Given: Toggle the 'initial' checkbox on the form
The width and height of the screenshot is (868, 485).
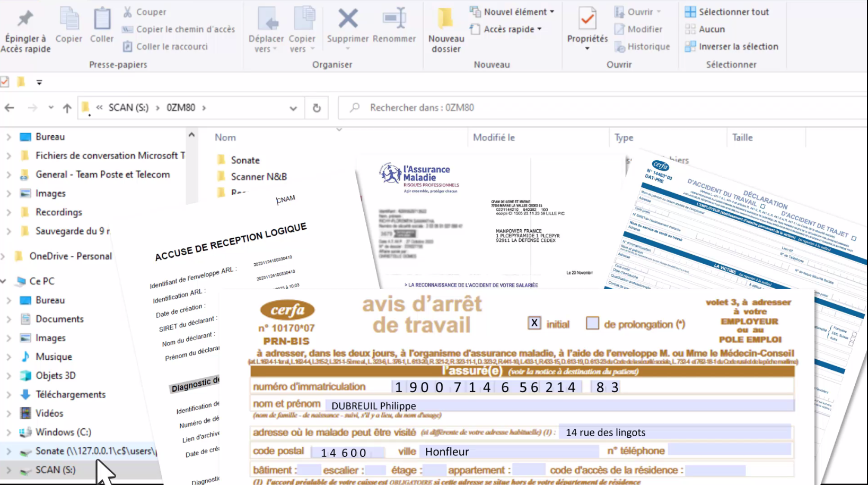Looking at the screenshot, I should coord(534,323).
